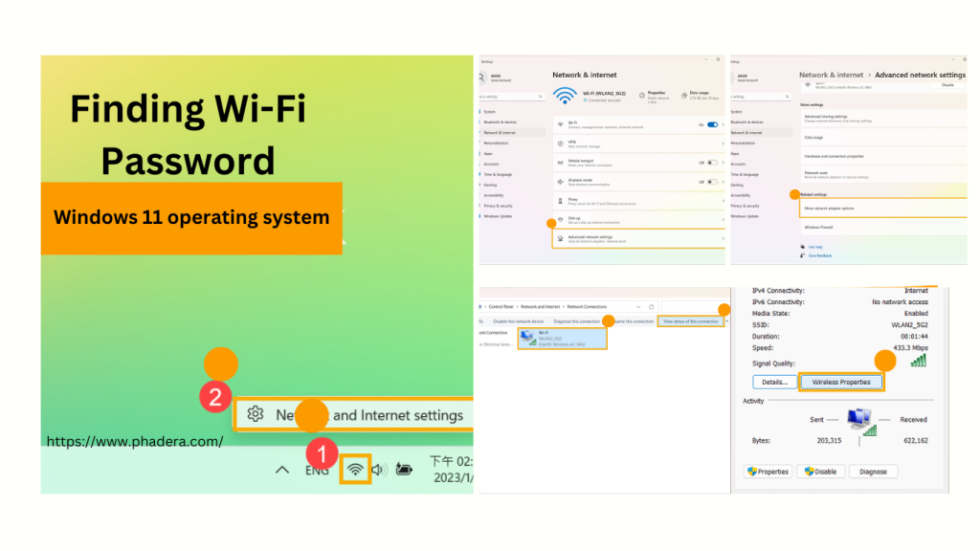This screenshot has height=551, width=980.
Task: Click the battery icon in the system tray
Action: (405, 470)
